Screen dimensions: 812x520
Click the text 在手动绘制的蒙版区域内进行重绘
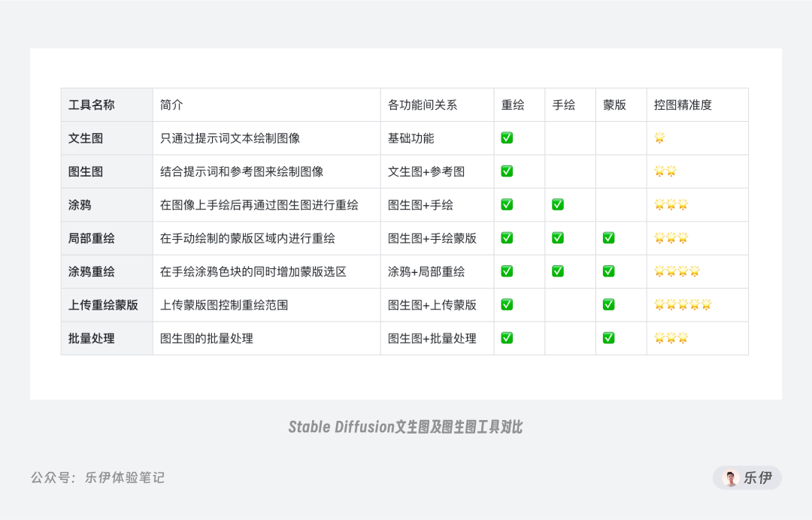pyautogui.click(x=247, y=238)
